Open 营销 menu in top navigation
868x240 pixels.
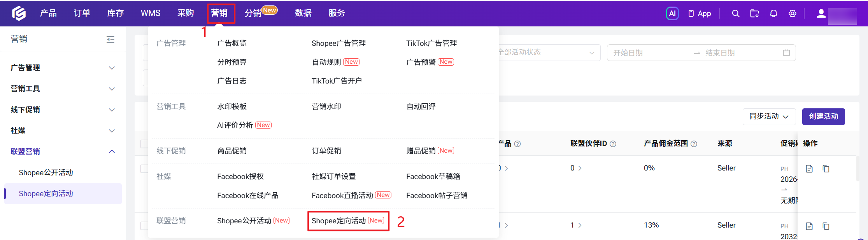[x=219, y=13]
